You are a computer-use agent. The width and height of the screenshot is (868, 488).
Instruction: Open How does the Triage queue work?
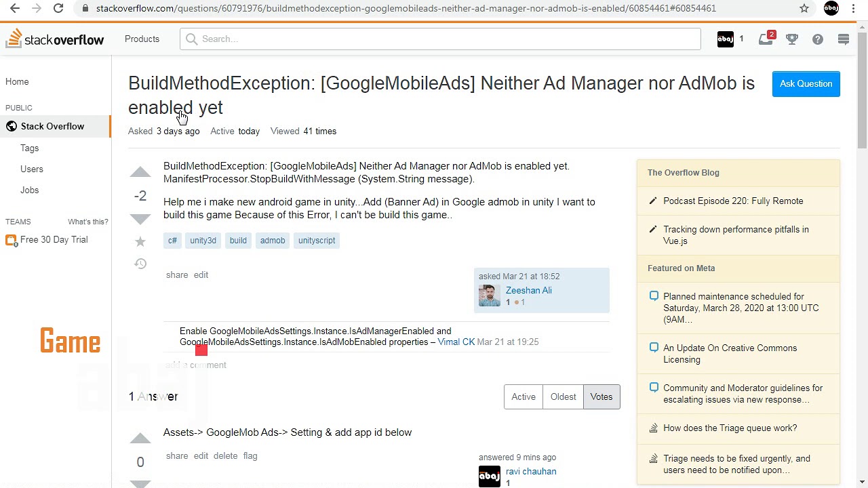pos(730,428)
